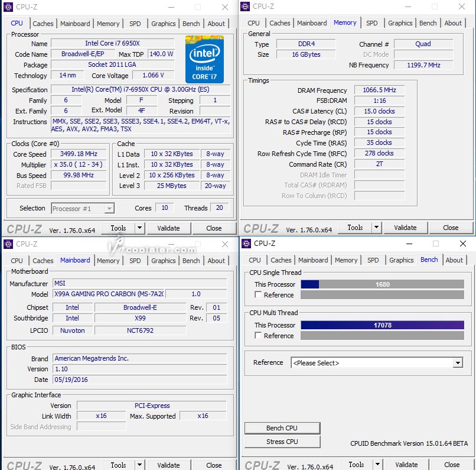The image size is (476, 470).
Task: Click Core Speed field 3499.18 MHz
Action: [x=79, y=154]
